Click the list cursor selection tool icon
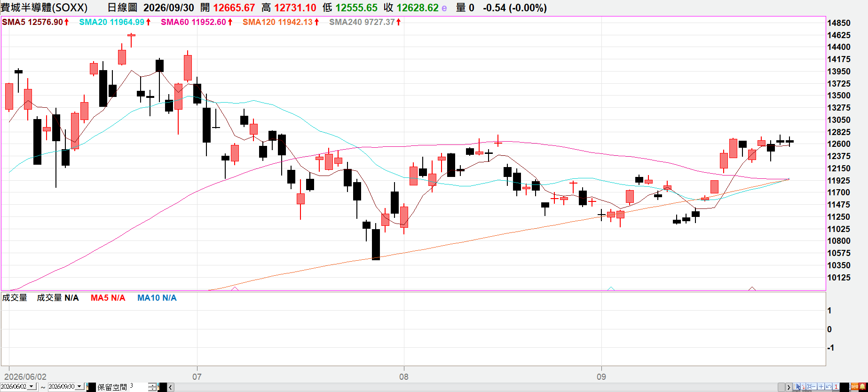 (x=797, y=386)
